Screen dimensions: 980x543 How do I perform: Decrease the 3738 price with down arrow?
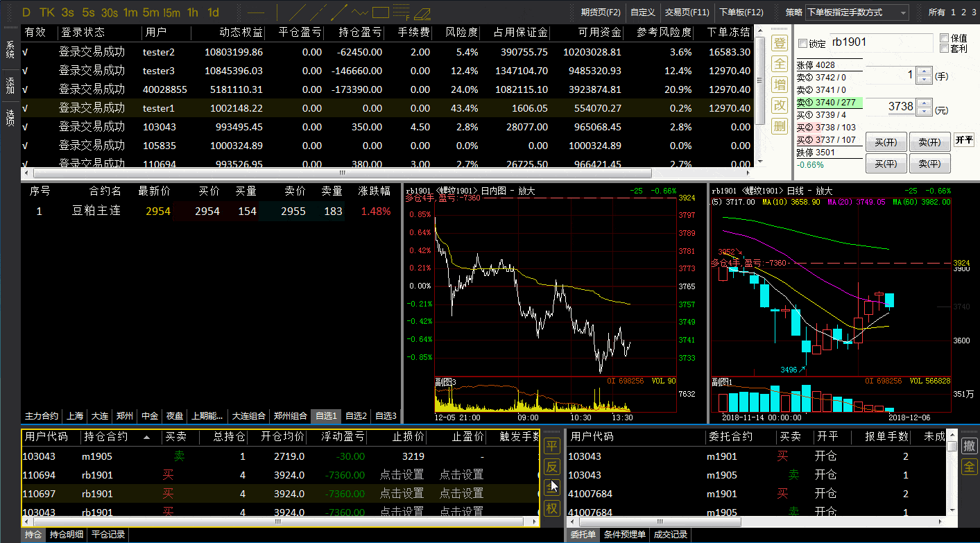(923, 111)
